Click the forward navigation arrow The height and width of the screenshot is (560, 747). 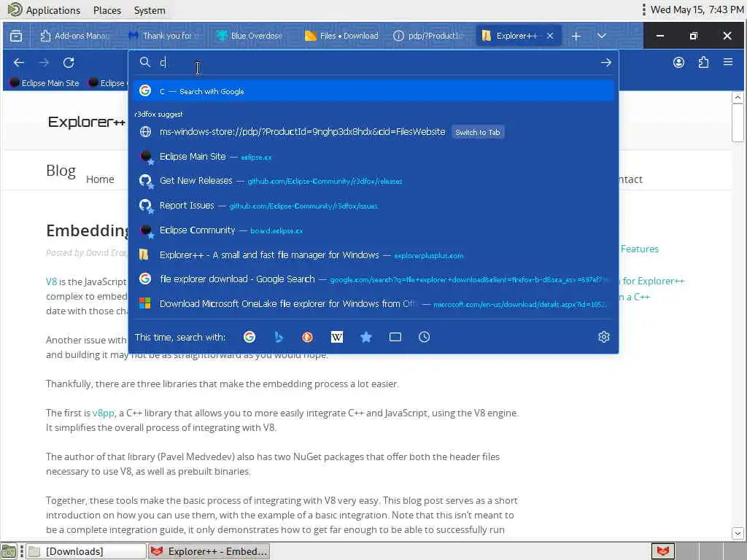tap(44, 63)
